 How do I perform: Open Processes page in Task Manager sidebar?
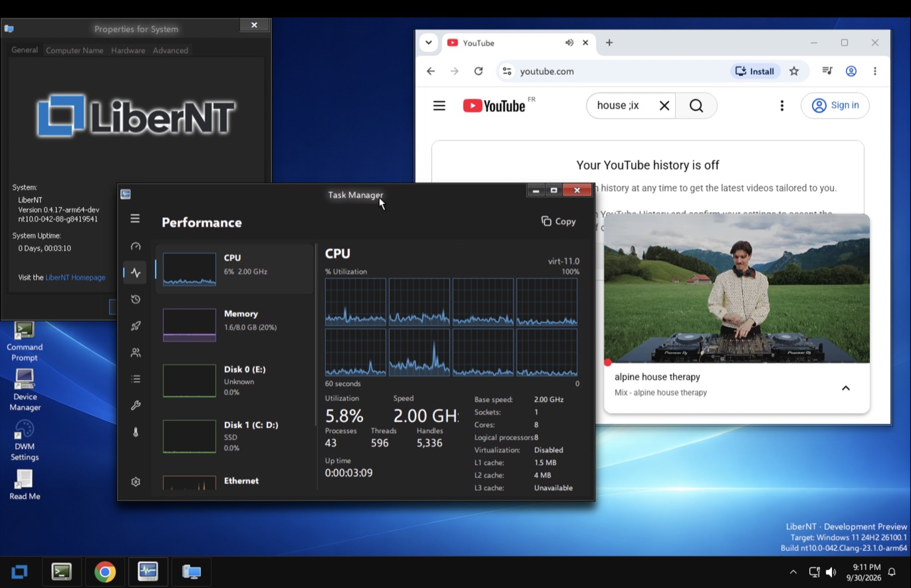click(x=136, y=246)
